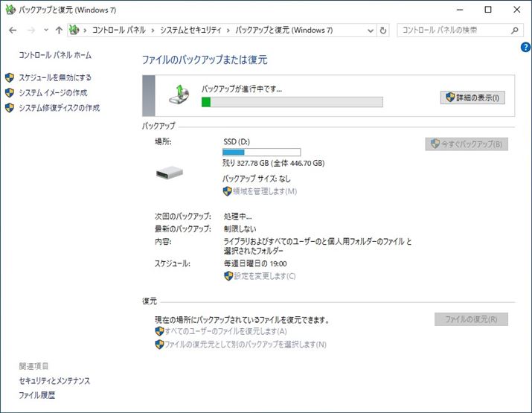Screen dimensions: 532x413
Task: Open セキュリティとメンテナンス link
Action: (x=54, y=381)
